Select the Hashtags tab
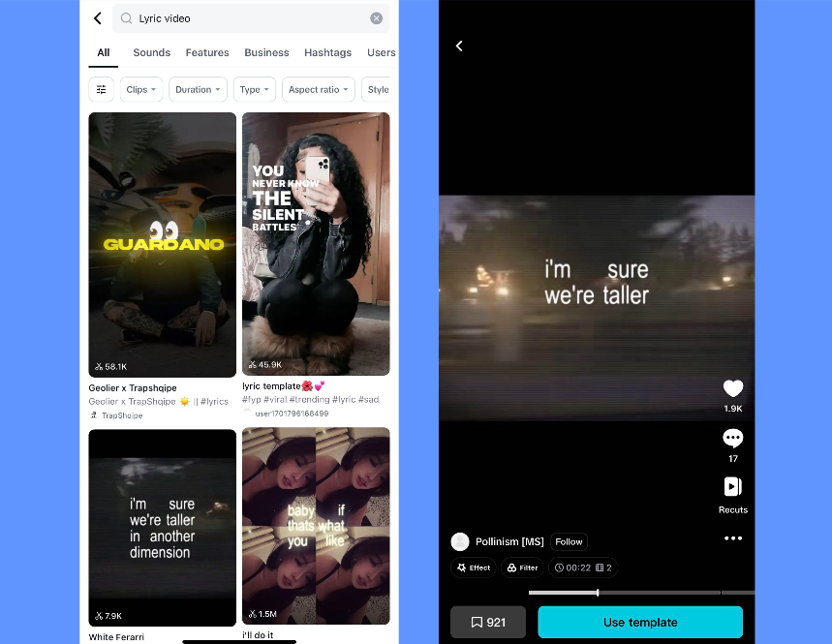Image resolution: width=832 pixels, height=644 pixels. (327, 52)
